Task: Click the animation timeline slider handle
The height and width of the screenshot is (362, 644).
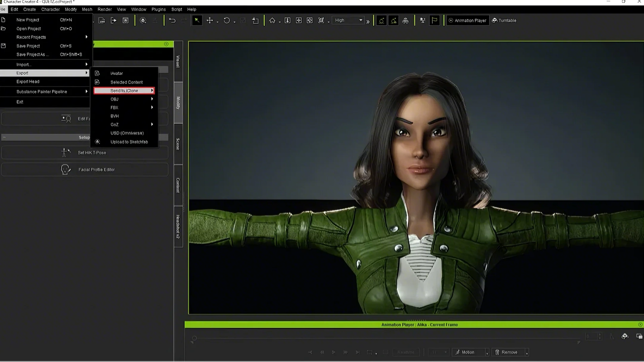Action: click(x=194, y=338)
